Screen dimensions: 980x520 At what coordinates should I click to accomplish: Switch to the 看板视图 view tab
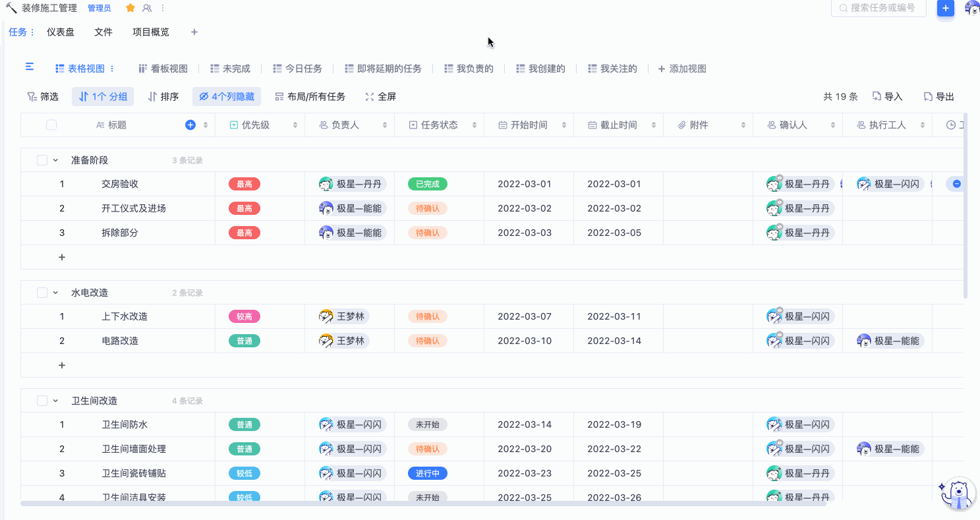point(163,69)
